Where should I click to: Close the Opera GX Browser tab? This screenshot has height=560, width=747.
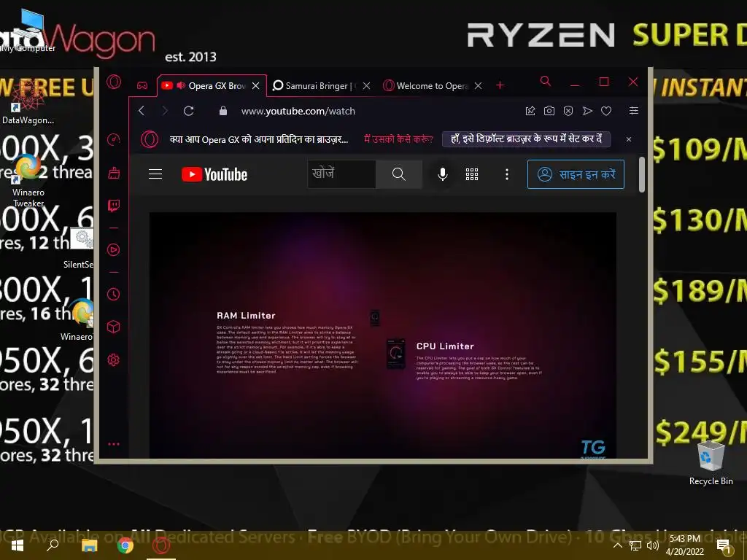[256, 86]
